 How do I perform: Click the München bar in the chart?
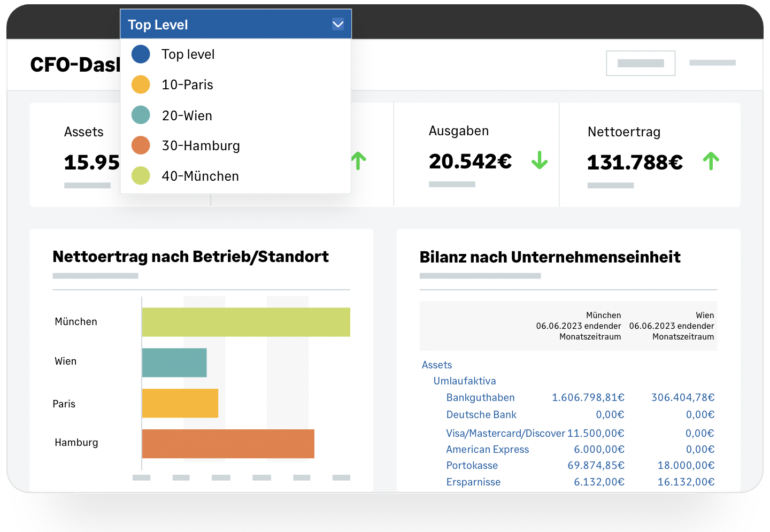[x=245, y=322]
